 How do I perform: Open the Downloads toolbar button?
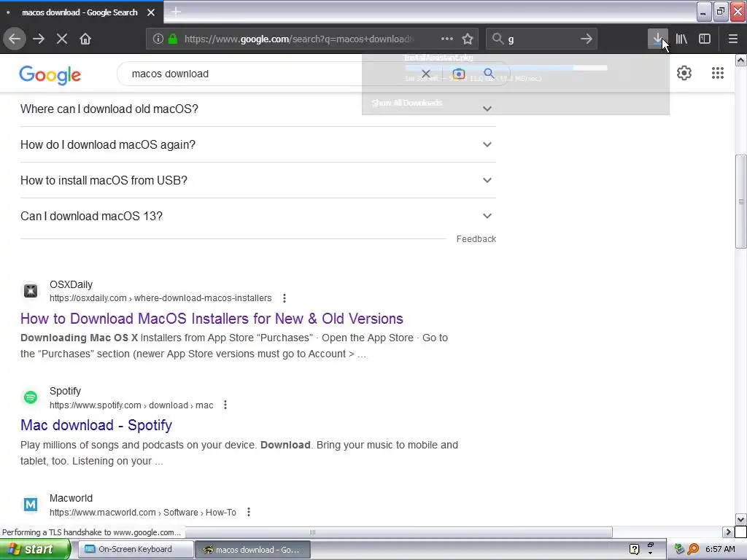(x=658, y=39)
